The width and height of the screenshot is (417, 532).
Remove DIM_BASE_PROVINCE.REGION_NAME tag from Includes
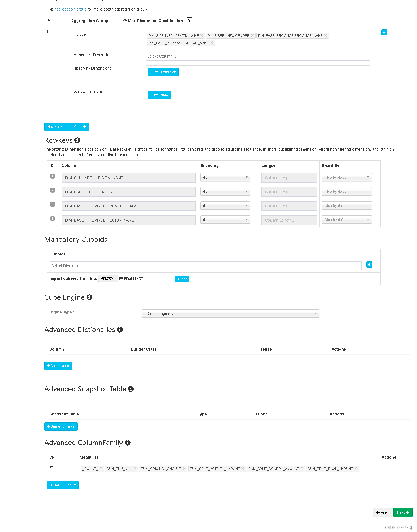pos(212,43)
